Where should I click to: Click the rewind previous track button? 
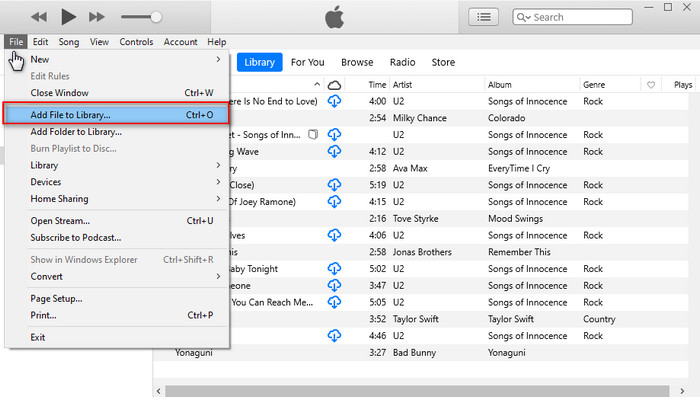[39, 17]
